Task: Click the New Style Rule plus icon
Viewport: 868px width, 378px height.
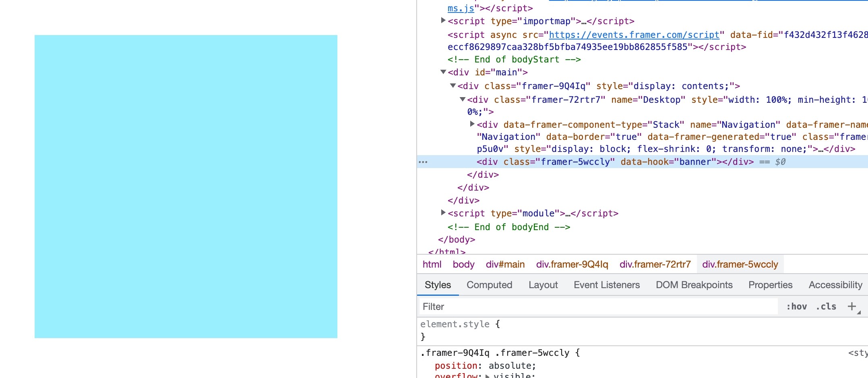Action: tap(851, 306)
